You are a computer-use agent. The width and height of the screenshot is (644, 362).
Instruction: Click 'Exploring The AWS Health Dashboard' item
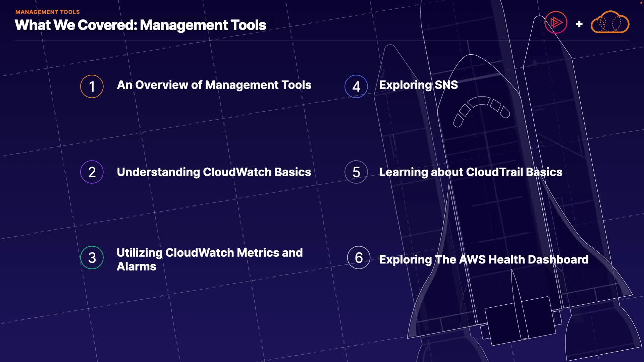[483, 259]
